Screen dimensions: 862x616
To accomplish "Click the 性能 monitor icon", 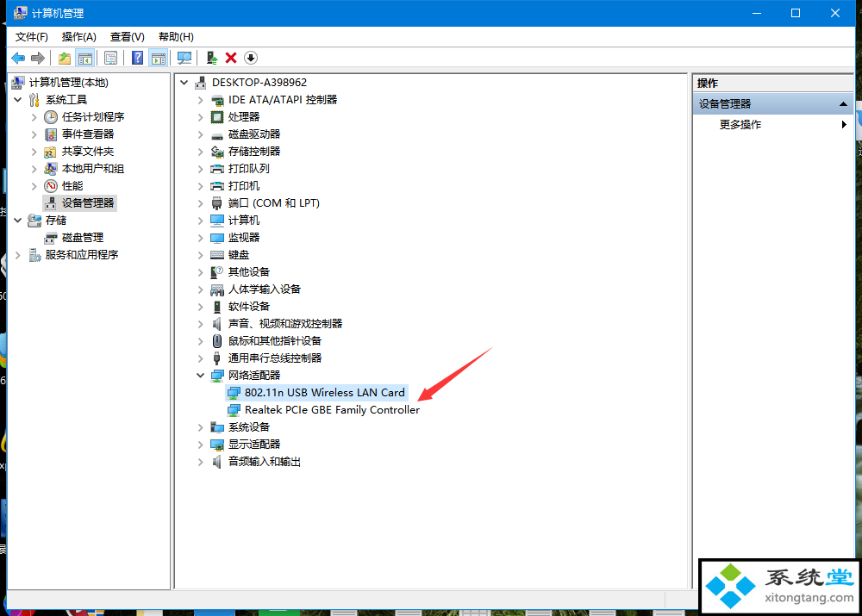I will point(51,186).
